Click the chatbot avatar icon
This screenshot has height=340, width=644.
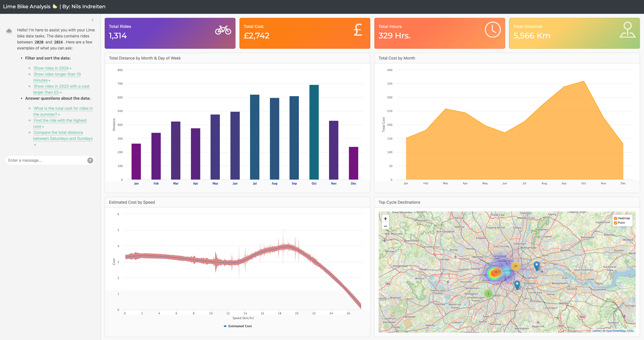(x=9, y=31)
